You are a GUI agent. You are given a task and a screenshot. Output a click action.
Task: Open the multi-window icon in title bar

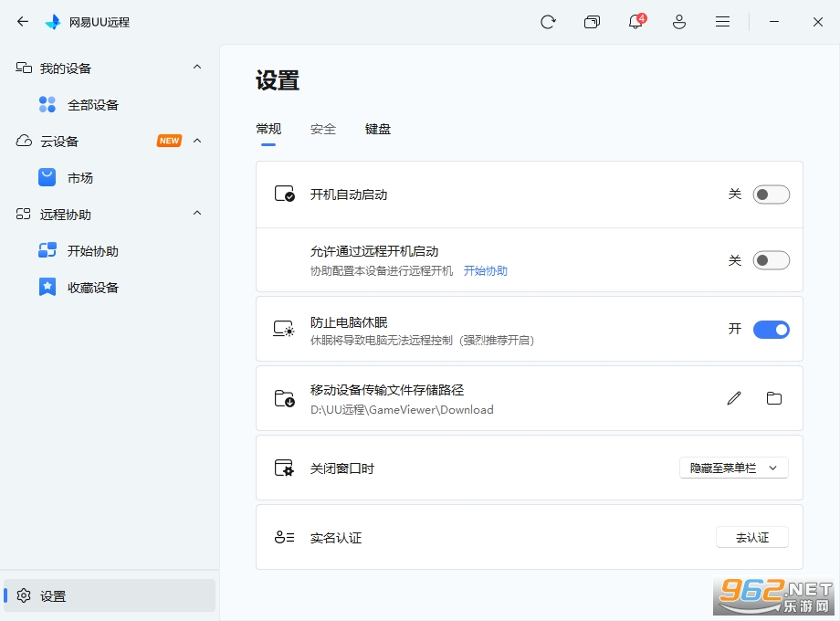click(x=592, y=22)
